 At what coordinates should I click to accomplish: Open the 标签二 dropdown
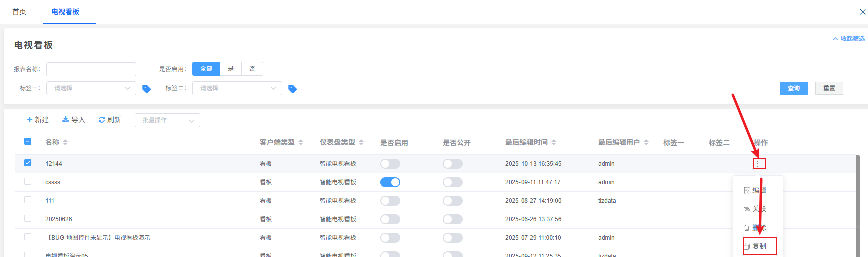click(237, 88)
